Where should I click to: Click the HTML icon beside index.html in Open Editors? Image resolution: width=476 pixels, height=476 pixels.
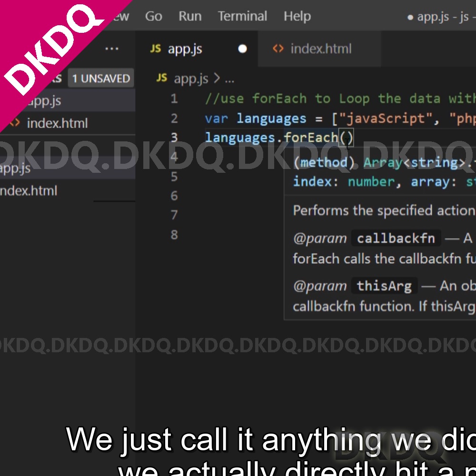(x=15, y=123)
